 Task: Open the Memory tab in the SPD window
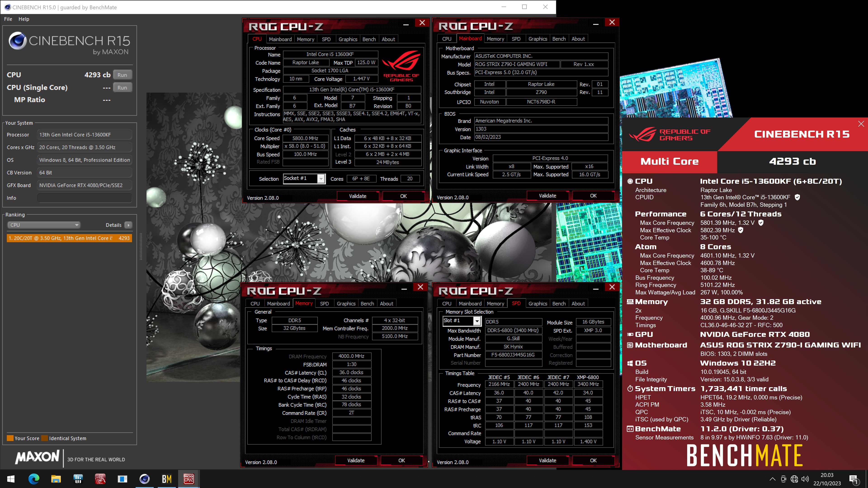[x=495, y=303]
